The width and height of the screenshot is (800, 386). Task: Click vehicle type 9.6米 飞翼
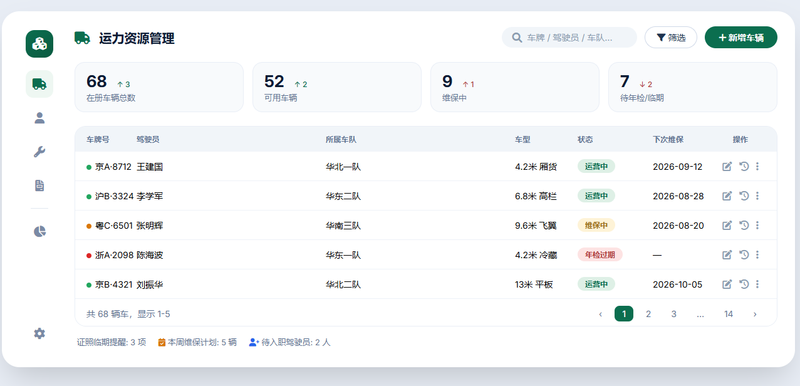coord(536,226)
